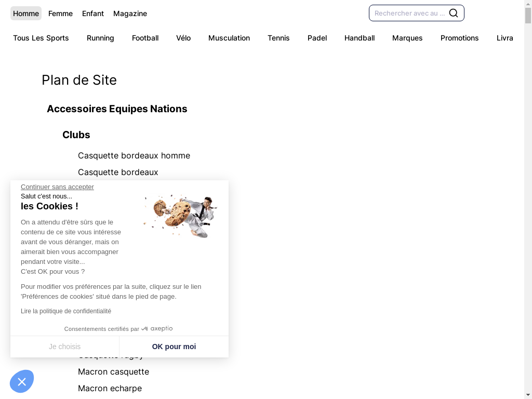Go to the Running category

[100, 38]
